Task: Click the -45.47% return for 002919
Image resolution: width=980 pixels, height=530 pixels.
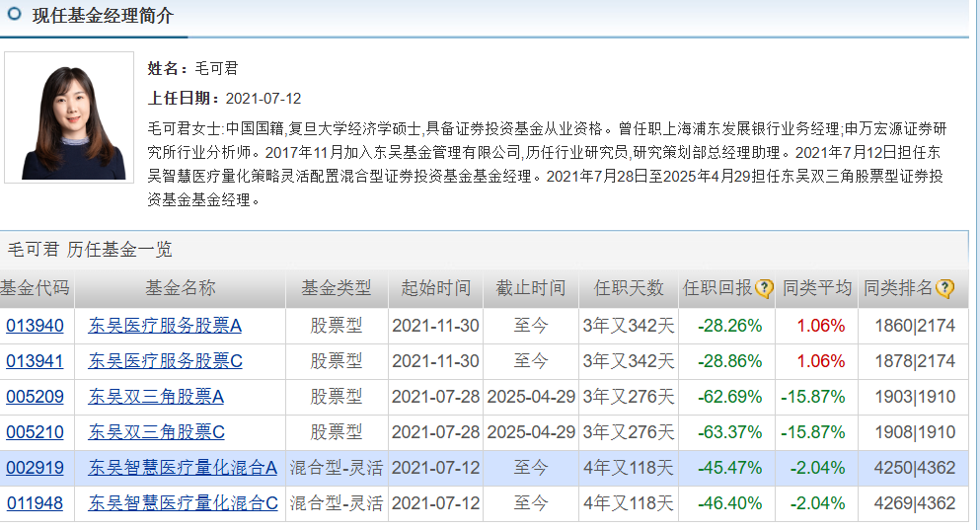Action: [x=730, y=468]
